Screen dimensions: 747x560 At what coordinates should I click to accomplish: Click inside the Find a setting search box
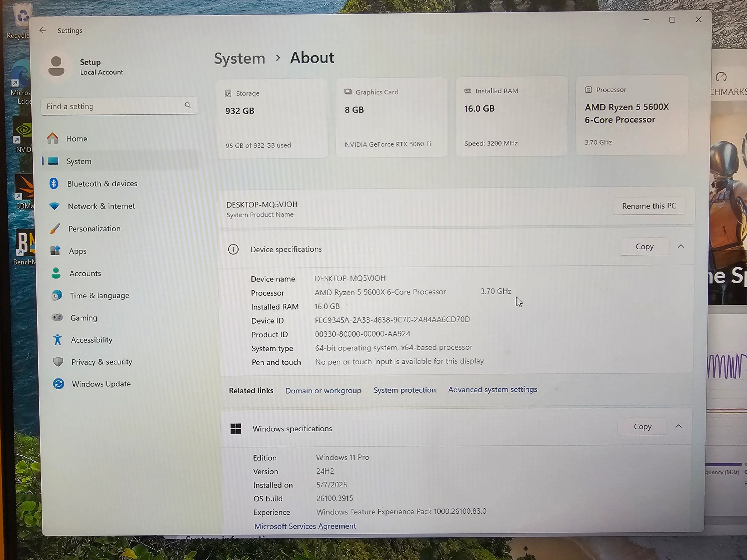(x=113, y=106)
